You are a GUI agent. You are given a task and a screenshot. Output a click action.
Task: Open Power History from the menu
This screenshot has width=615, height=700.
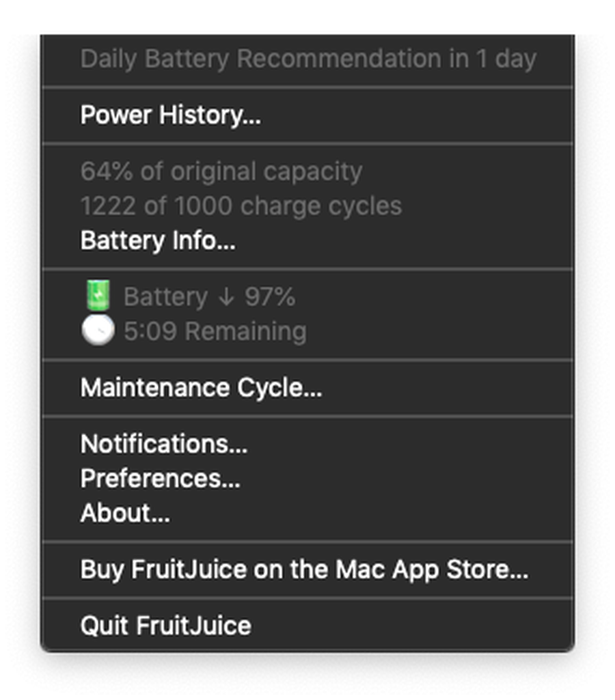(x=170, y=115)
